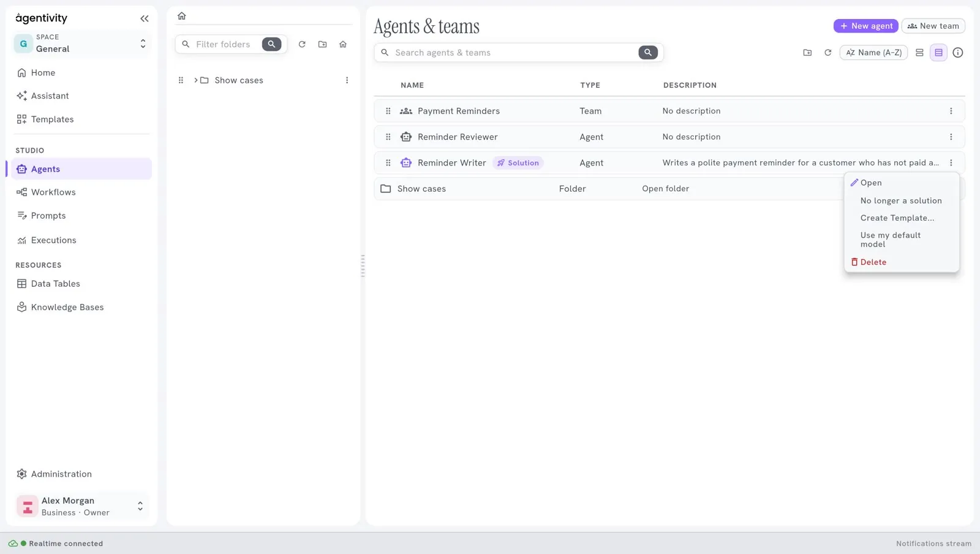Refresh the agents and teams list

tap(828, 53)
